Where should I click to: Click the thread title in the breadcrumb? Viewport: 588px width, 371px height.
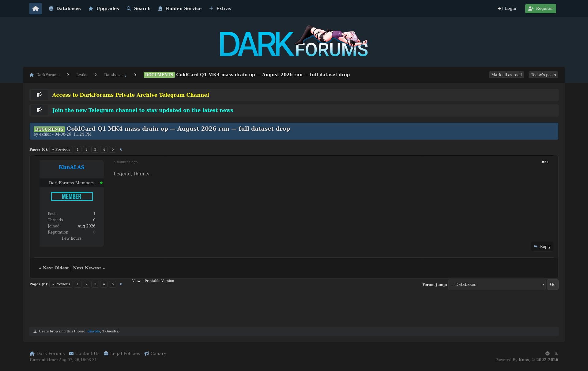pos(263,75)
